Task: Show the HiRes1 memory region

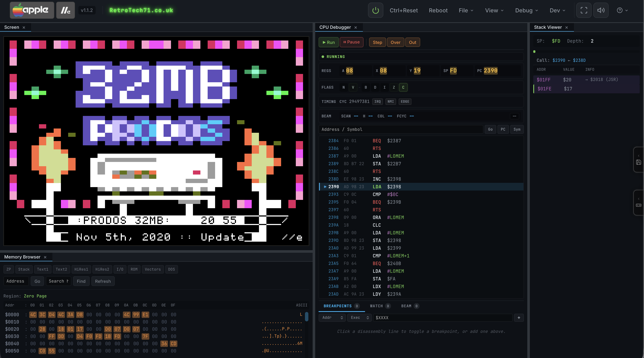Action: click(x=81, y=269)
